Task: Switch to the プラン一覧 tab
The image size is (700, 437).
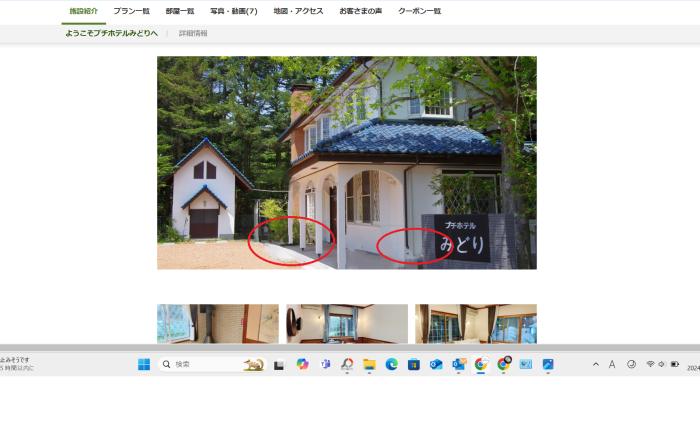Action: tap(131, 11)
